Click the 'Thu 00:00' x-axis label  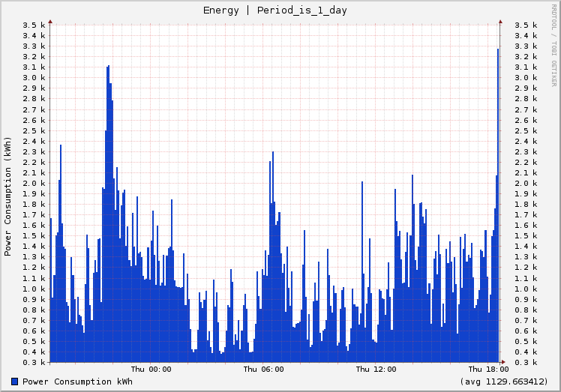(151, 369)
